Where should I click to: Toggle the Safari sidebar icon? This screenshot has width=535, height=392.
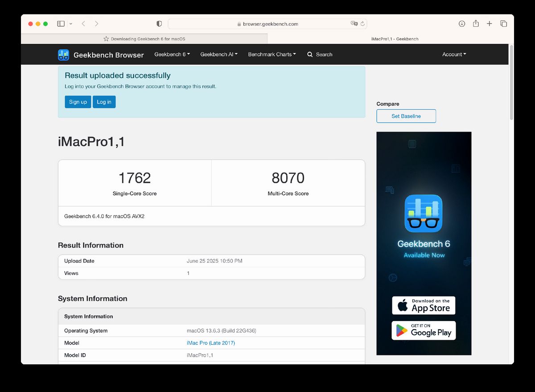click(x=61, y=24)
